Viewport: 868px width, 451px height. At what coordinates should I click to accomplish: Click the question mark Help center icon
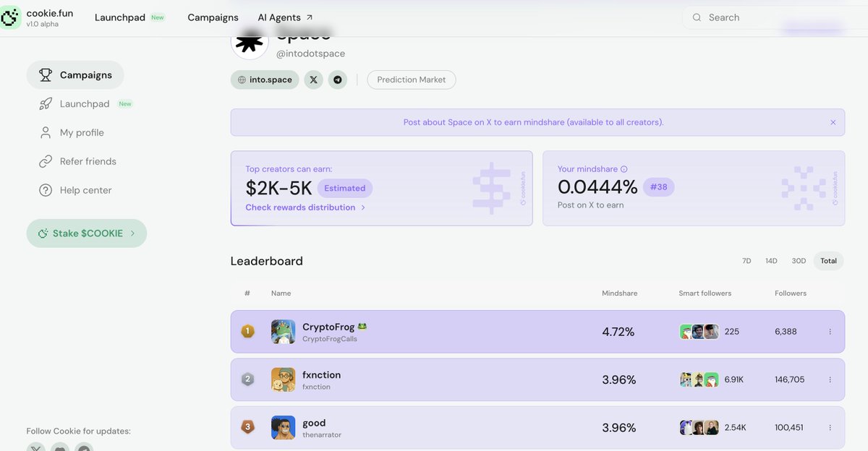click(46, 190)
